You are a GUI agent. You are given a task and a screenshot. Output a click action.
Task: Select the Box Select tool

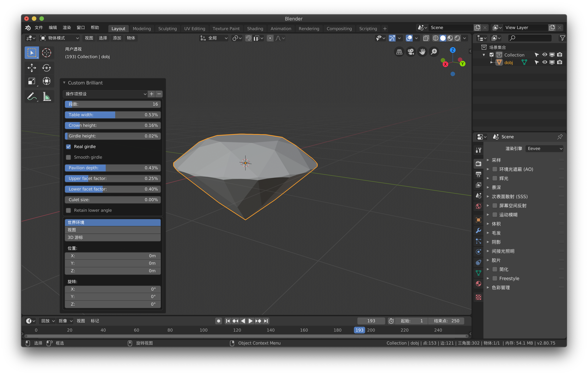pos(32,53)
